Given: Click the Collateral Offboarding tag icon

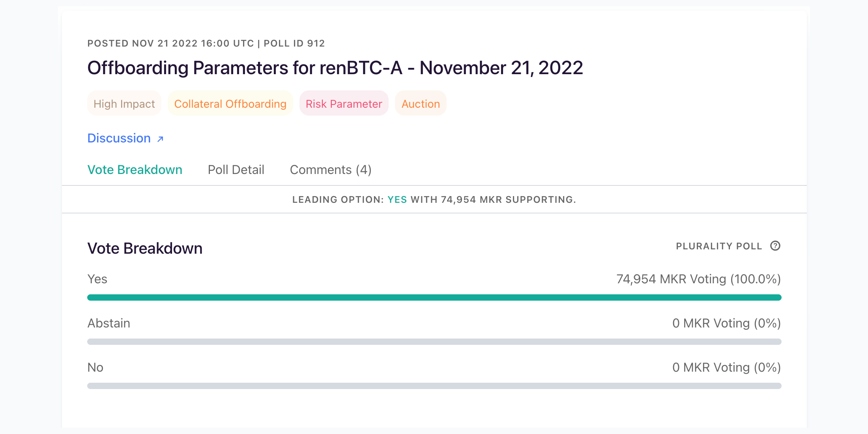Looking at the screenshot, I should click(x=230, y=103).
